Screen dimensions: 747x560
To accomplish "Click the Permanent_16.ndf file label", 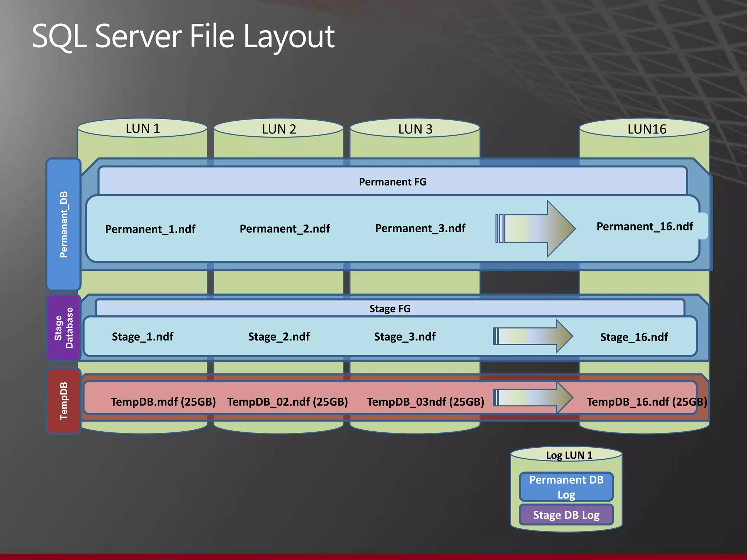I will pyautogui.click(x=645, y=226).
